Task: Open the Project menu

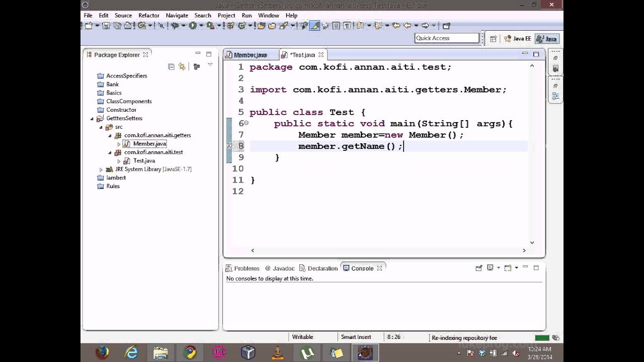Action: [x=226, y=16]
